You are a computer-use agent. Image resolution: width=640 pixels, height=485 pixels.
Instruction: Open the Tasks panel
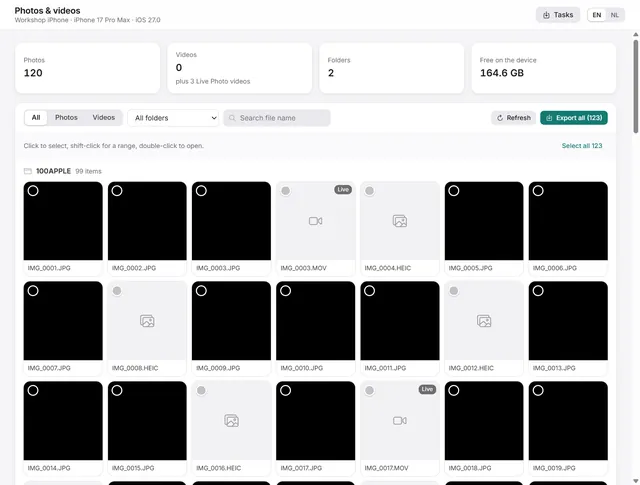point(558,15)
